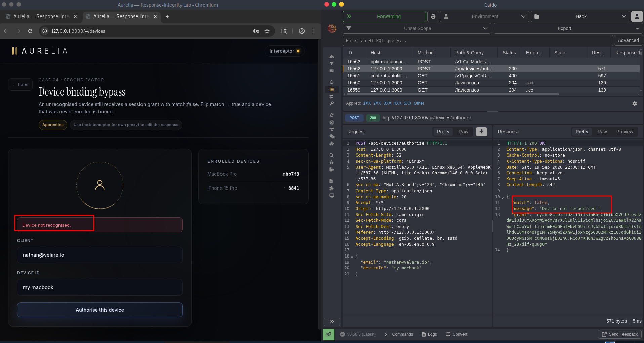Toggle the 2XX status filter
644x343 pixels.
click(377, 103)
